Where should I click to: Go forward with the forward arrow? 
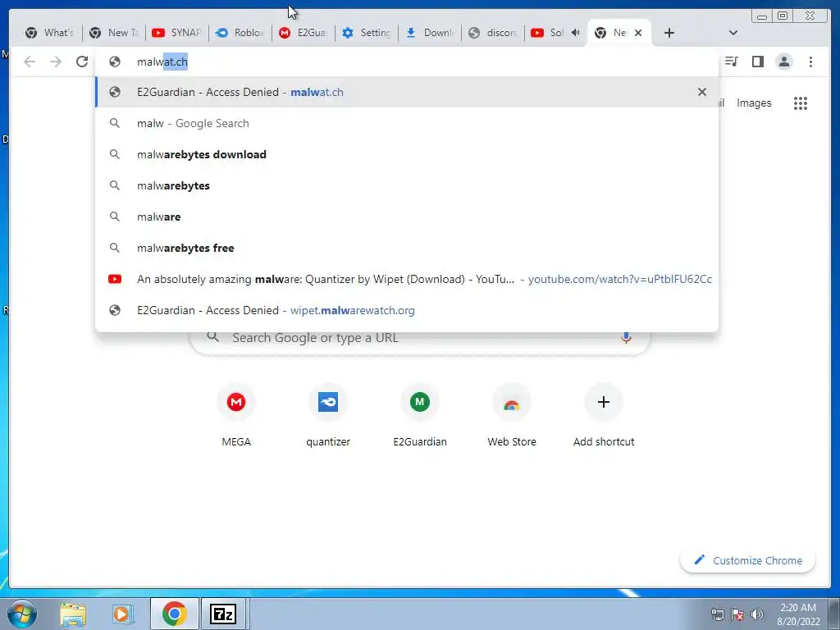click(x=56, y=62)
